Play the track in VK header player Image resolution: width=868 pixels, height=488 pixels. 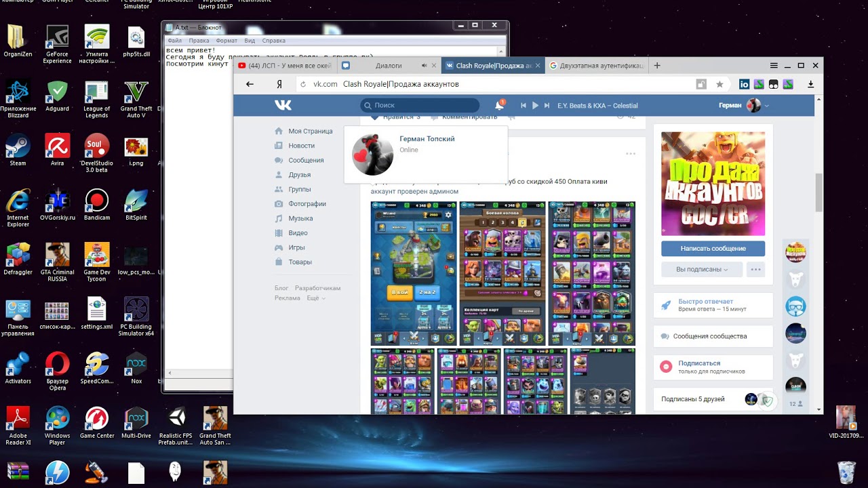coord(535,106)
